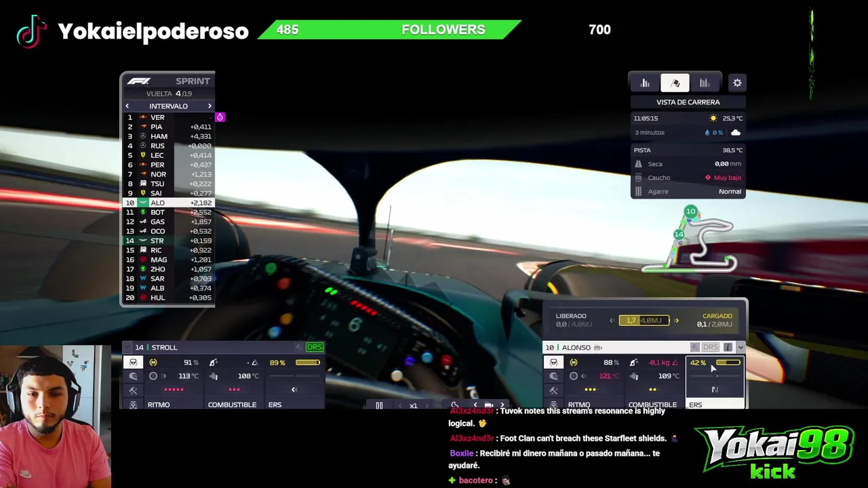
Task: Select VER in the standings list
Action: (x=167, y=117)
